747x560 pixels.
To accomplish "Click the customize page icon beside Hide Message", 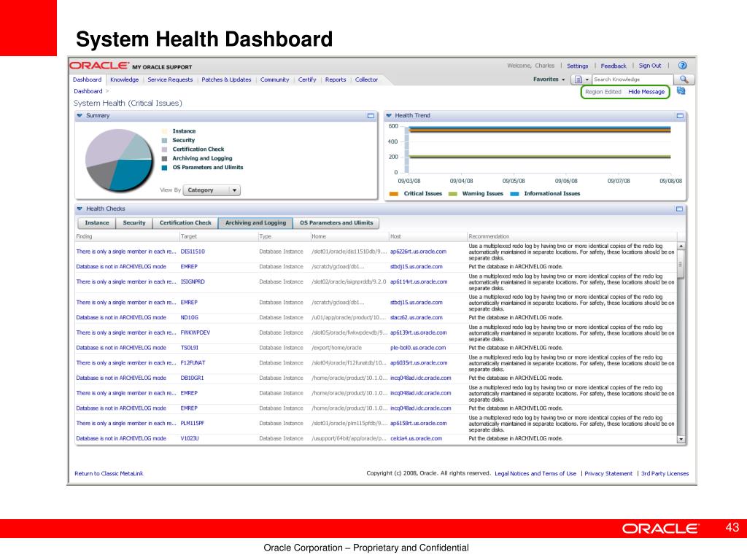I will pos(681,91).
